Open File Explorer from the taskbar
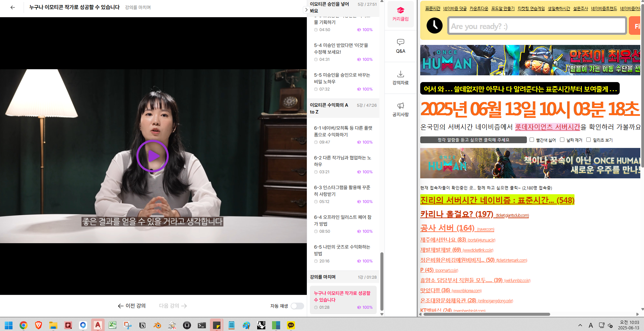 53,325
